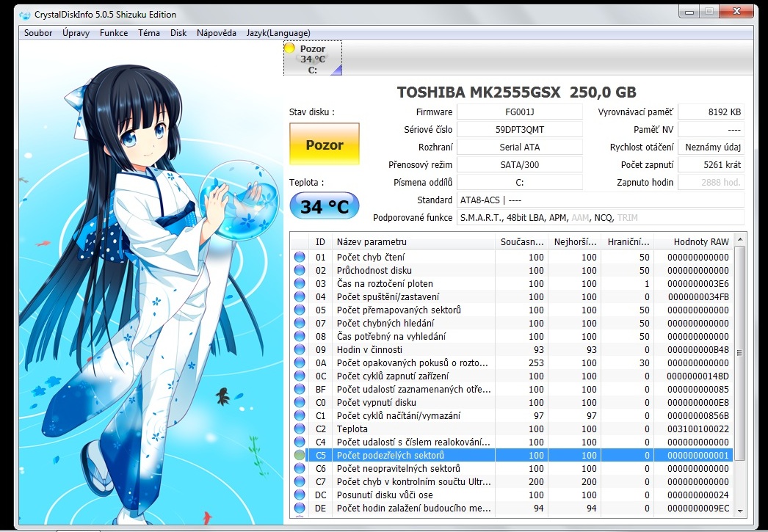Click the status orb for Posunutí disku vůči ose
The image size is (768, 532).
point(300,495)
